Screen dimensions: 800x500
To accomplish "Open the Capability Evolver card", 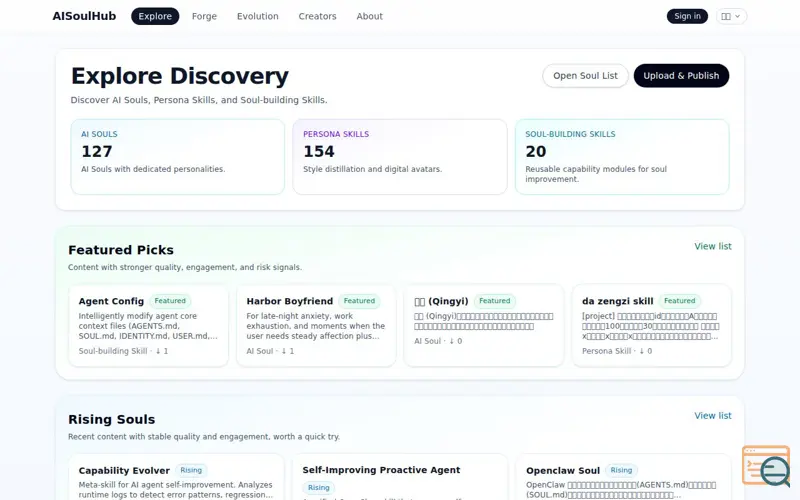I will (176, 477).
